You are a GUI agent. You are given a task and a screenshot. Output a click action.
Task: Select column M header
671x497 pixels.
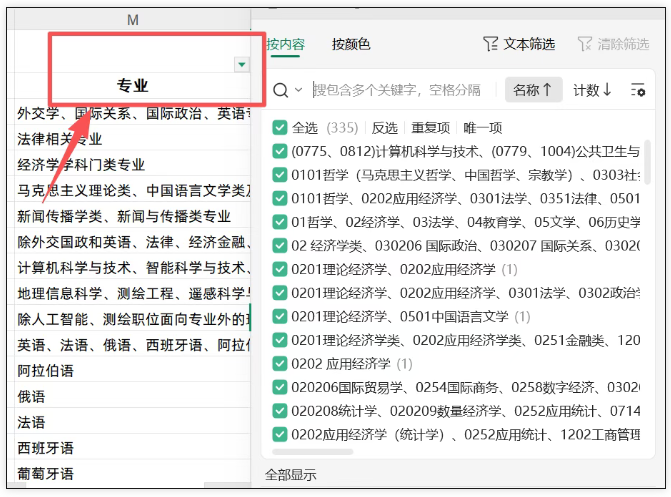[132, 20]
